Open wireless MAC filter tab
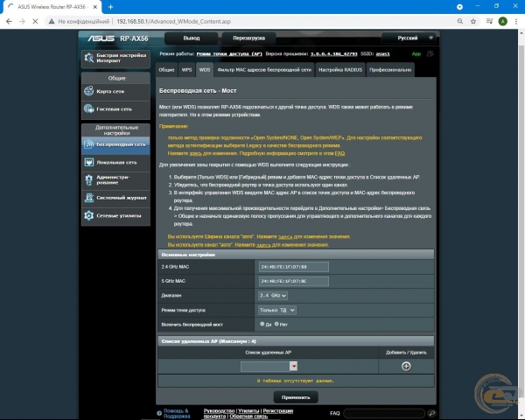Image resolution: width=525 pixels, height=420 pixels. [264, 70]
